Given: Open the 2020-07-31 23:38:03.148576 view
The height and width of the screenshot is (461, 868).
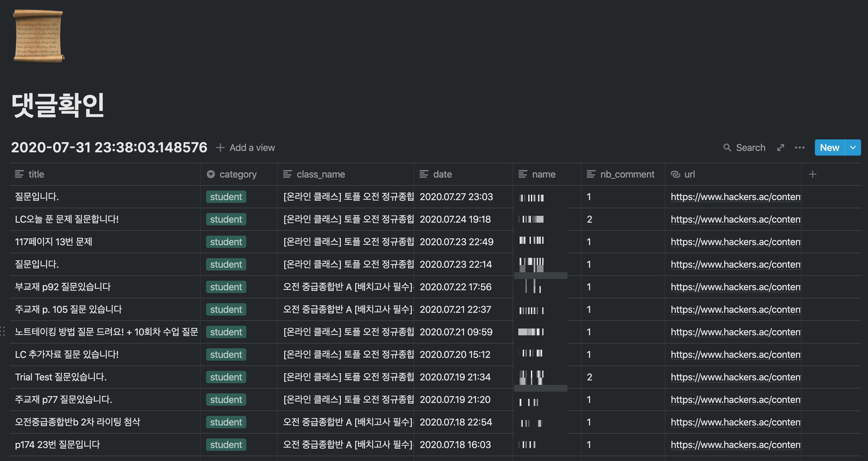Looking at the screenshot, I should [109, 148].
